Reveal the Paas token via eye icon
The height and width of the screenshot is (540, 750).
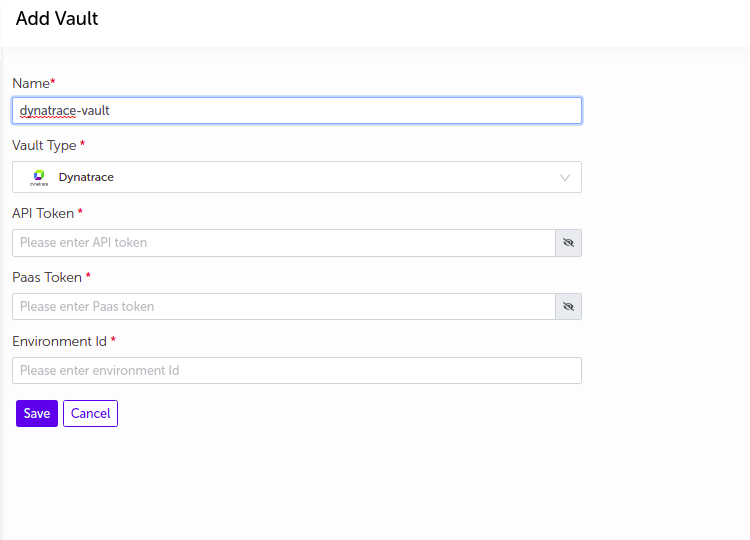coord(568,307)
